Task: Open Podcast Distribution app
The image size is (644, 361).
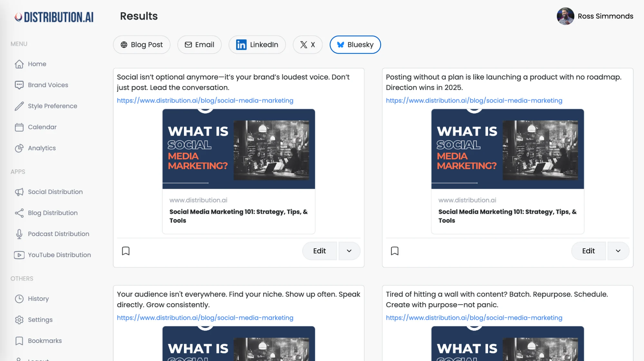Action: tap(59, 234)
